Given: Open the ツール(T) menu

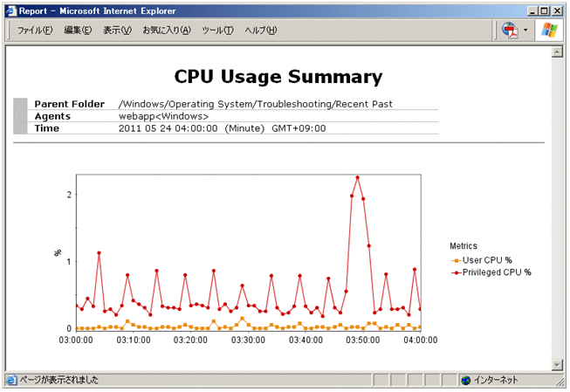Looking at the screenshot, I should click(x=217, y=31).
